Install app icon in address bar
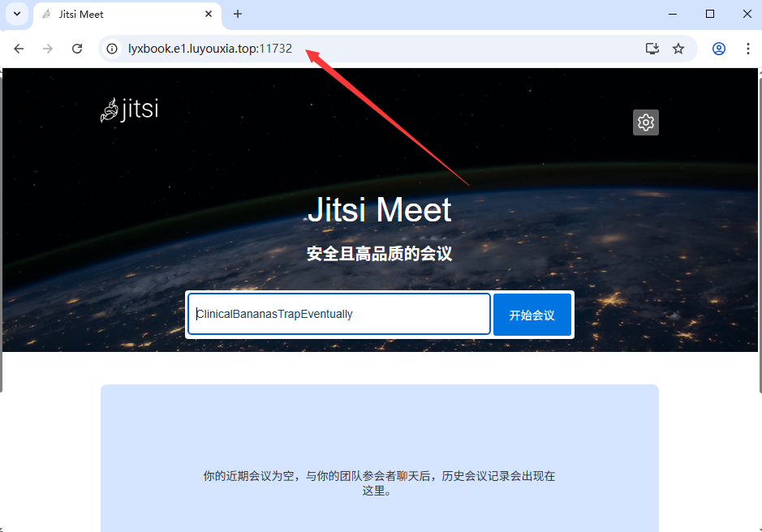 652,49
